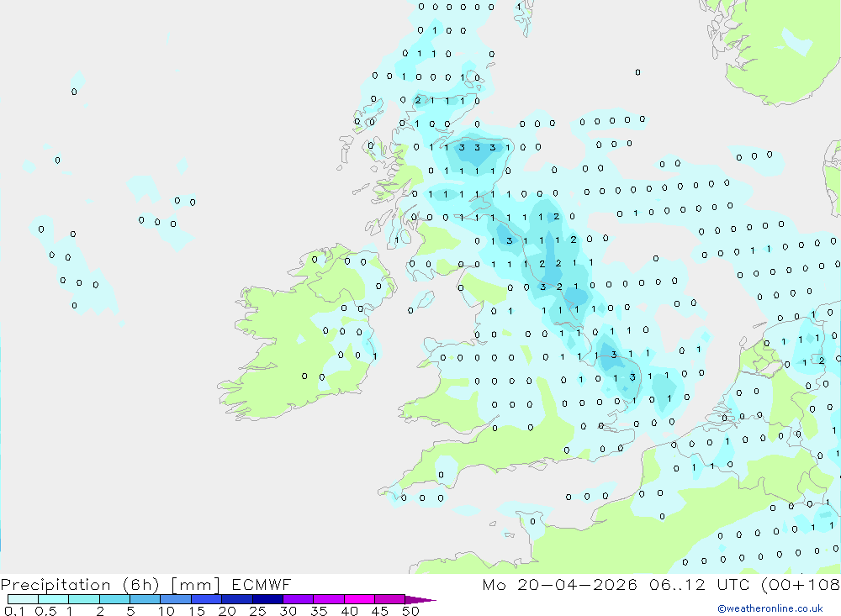Click the legend value "25"

click(257, 611)
